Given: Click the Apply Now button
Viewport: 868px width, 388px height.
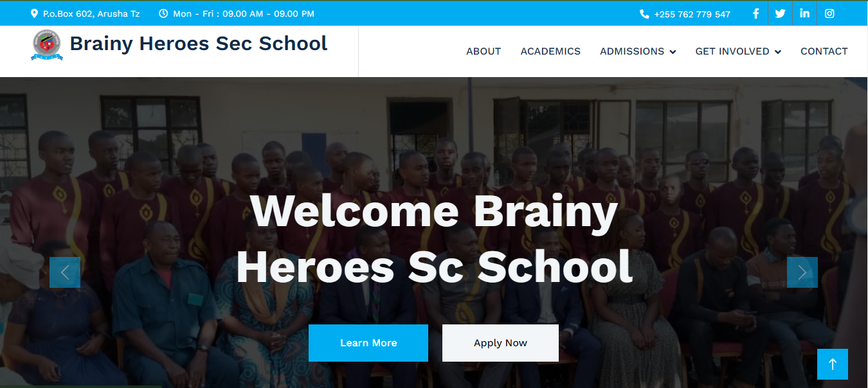Looking at the screenshot, I should [500, 343].
